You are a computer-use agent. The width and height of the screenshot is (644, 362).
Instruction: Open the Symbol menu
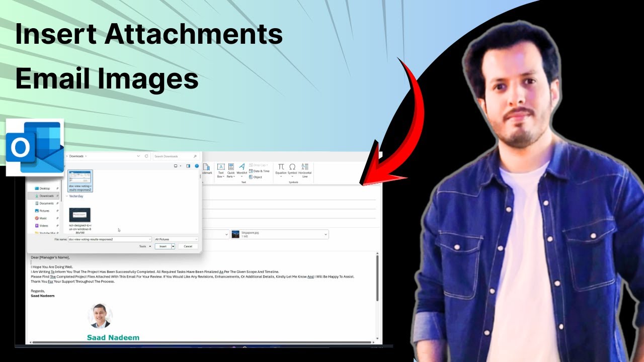[x=292, y=169]
